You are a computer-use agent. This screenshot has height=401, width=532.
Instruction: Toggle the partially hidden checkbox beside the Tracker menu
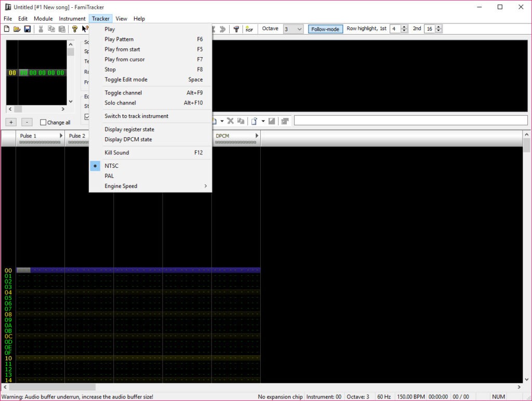coord(87,117)
